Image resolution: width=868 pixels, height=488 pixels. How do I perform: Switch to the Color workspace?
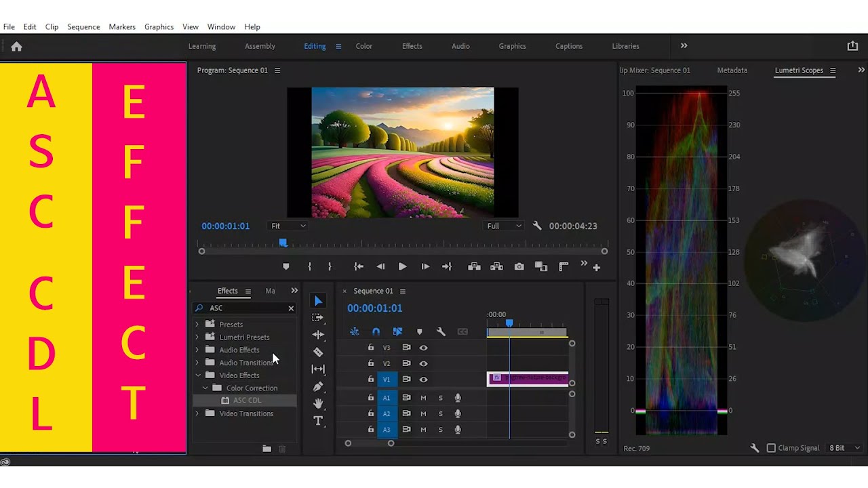(364, 46)
